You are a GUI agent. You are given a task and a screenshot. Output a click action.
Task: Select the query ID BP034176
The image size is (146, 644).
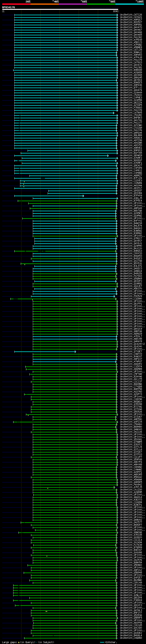(x=8, y=8)
